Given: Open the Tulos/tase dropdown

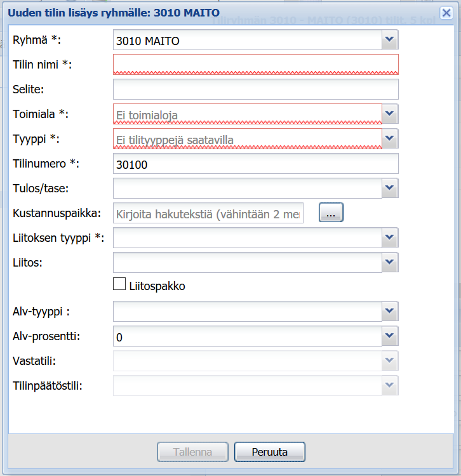Looking at the screenshot, I should 390,188.
